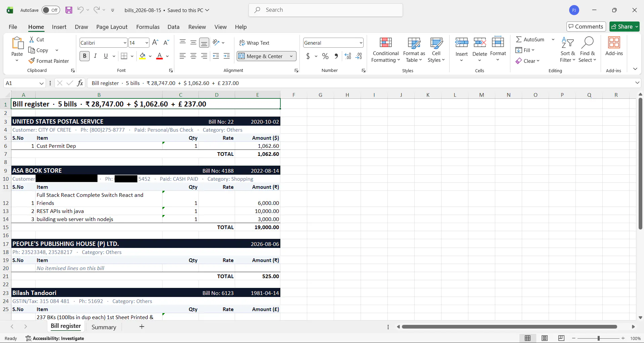This screenshot has width=644, height=343.
Task: Open Format as Table gallery
Action: click(x=414, y=50)
